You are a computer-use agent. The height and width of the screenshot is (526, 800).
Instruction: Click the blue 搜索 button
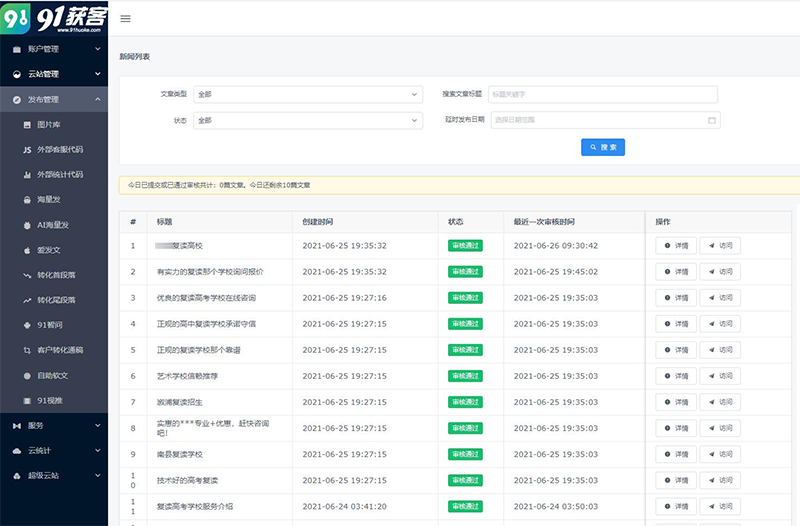click(x=603, y=147)
